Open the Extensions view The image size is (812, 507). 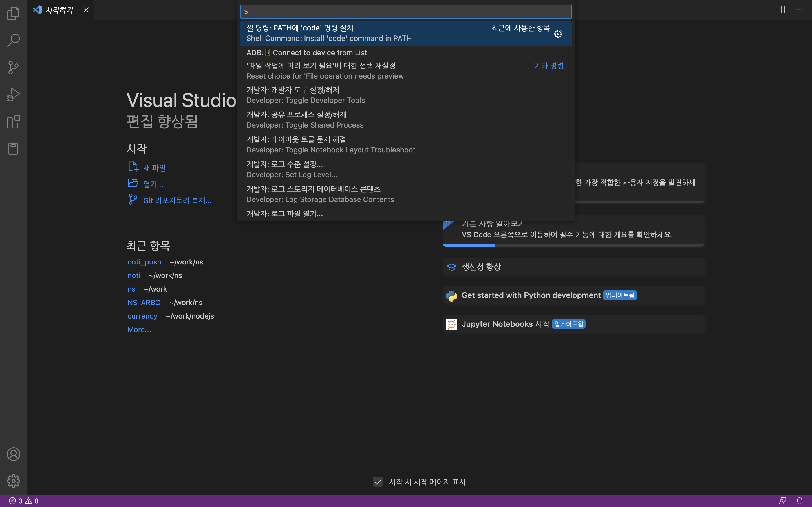[14, 122]
